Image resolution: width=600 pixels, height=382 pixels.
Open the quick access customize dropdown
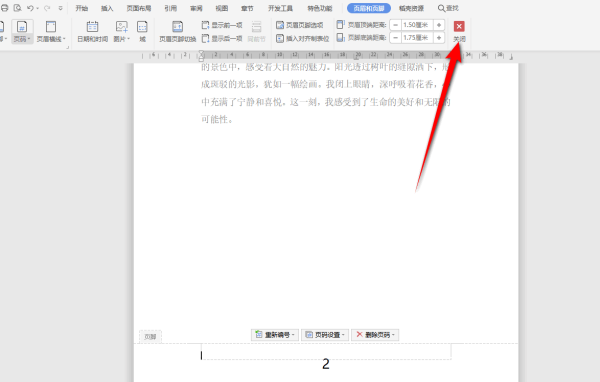pos(60,8)
